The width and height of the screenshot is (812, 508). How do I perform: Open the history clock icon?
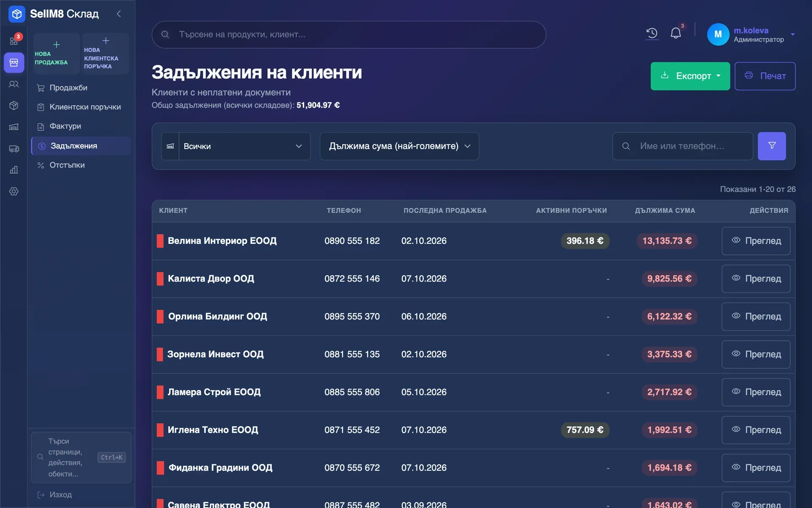click(652, 33)
